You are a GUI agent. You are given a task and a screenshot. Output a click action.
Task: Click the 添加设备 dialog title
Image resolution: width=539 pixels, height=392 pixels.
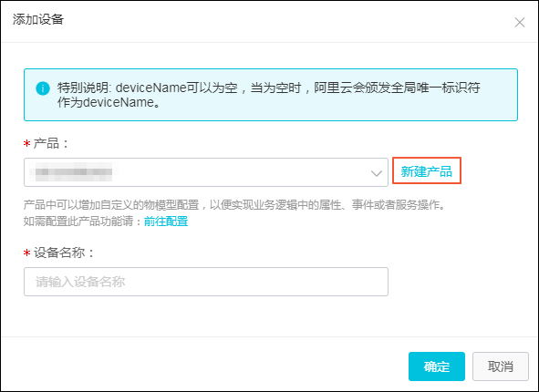38,19
